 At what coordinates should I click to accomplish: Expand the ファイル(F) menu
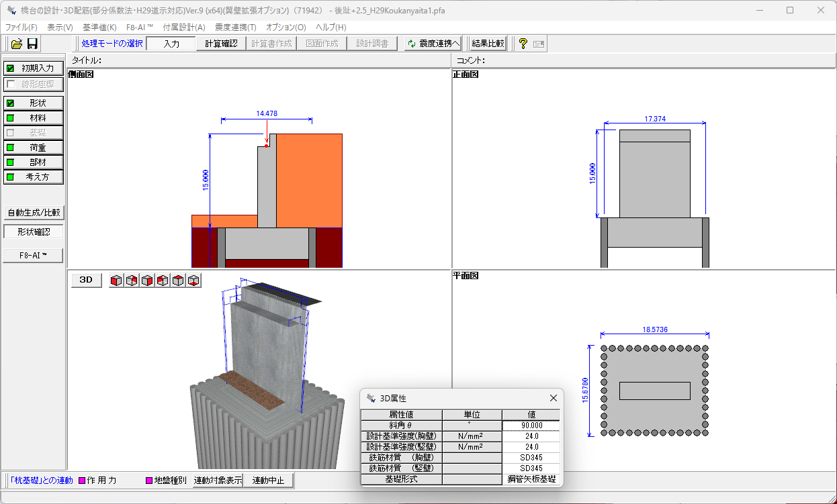pyautogui.click(x=21, y=28)
